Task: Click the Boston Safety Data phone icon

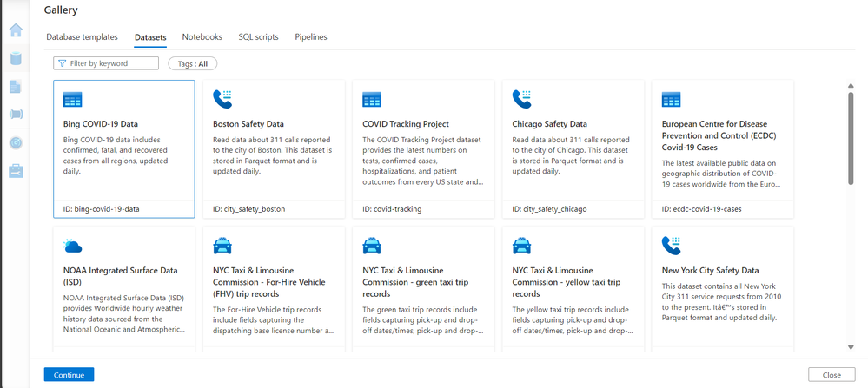Action: click(x=222, y=99)
